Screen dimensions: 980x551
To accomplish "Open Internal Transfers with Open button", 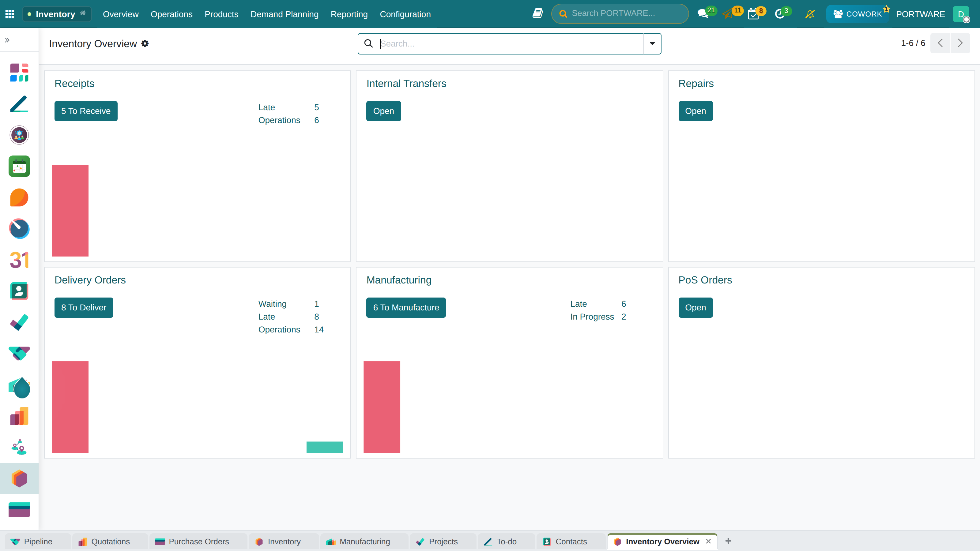I will [x=383, y=111].
